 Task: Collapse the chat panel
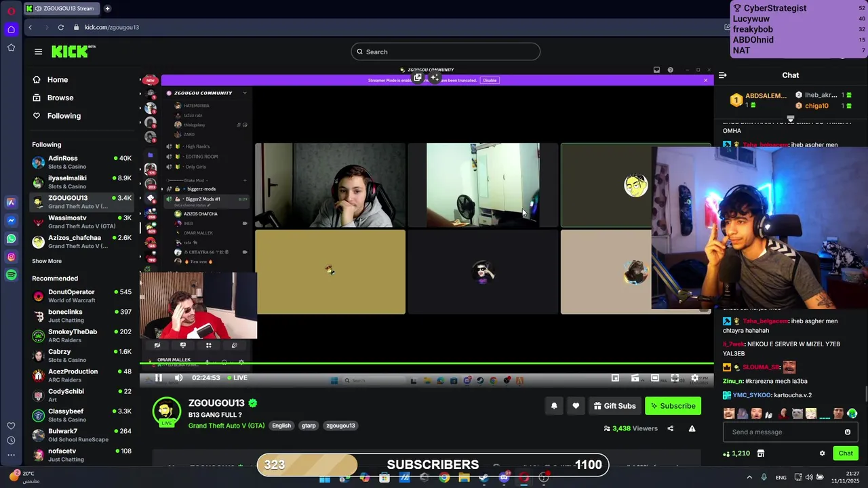(x=723, y=75)
